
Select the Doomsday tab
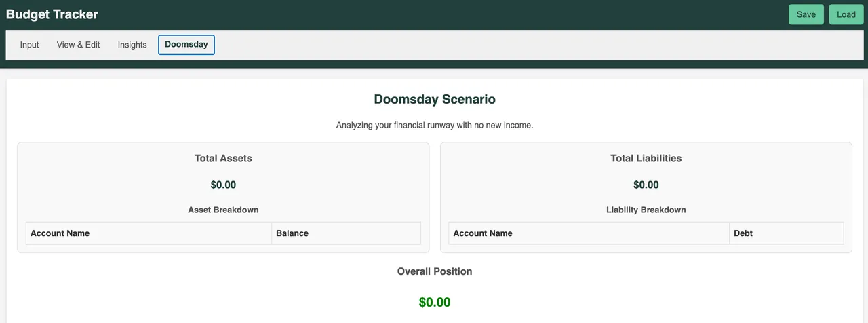click(x=186, y=45)
